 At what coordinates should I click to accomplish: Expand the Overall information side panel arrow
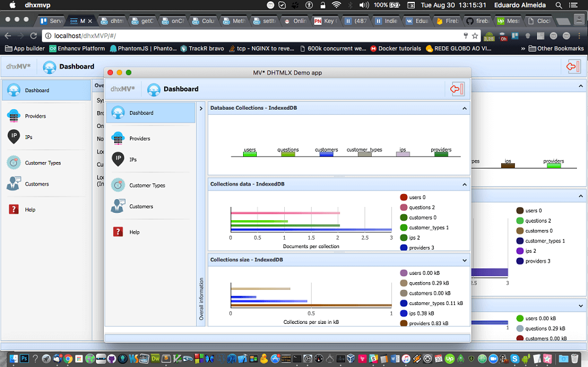coord(201,108)
